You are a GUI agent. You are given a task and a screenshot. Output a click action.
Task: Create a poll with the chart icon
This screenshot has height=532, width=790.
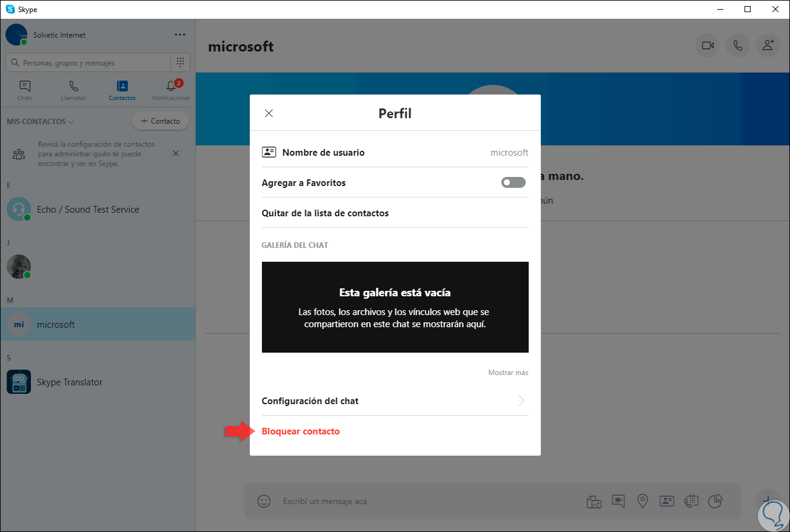716,501
